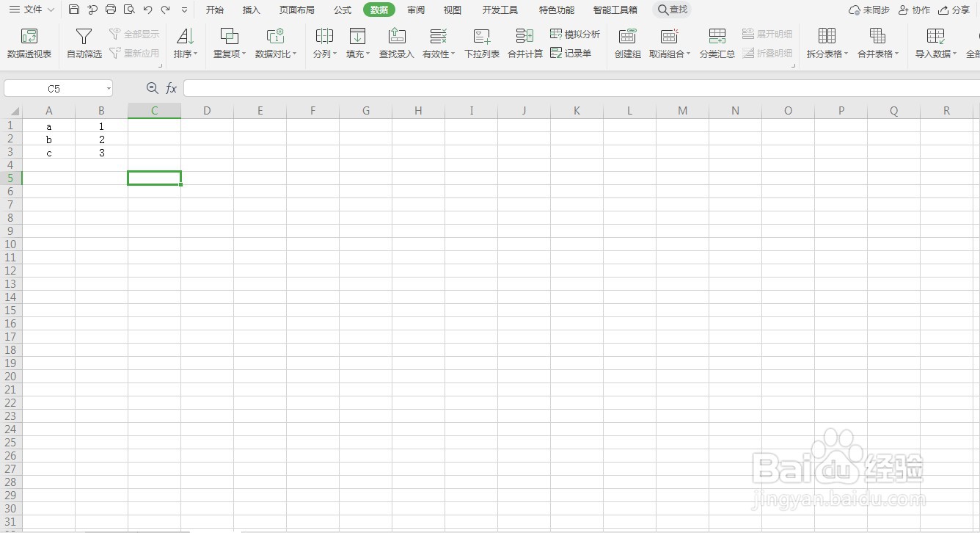The height and width of the screenshot is (533, 980).
Task: Select cell A2 containing 'b'
Action: [x=49, y=139]
